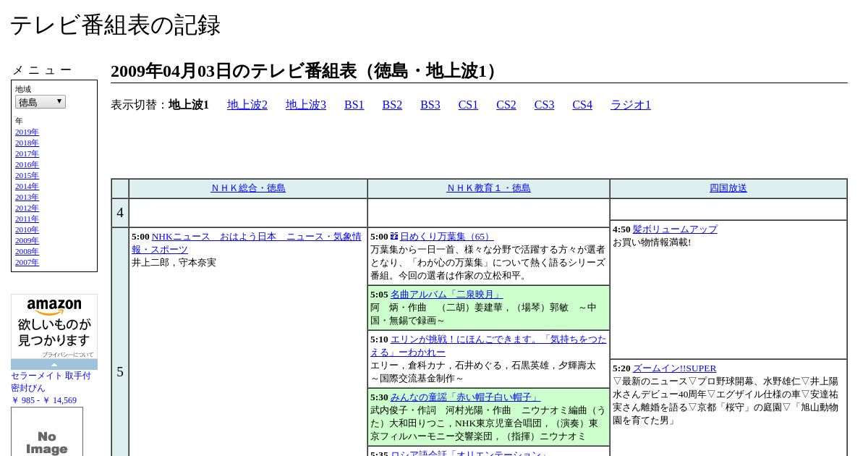Click the subtitle icon beside 日めくり万葉集
The image size is (868, 456).
394,236
